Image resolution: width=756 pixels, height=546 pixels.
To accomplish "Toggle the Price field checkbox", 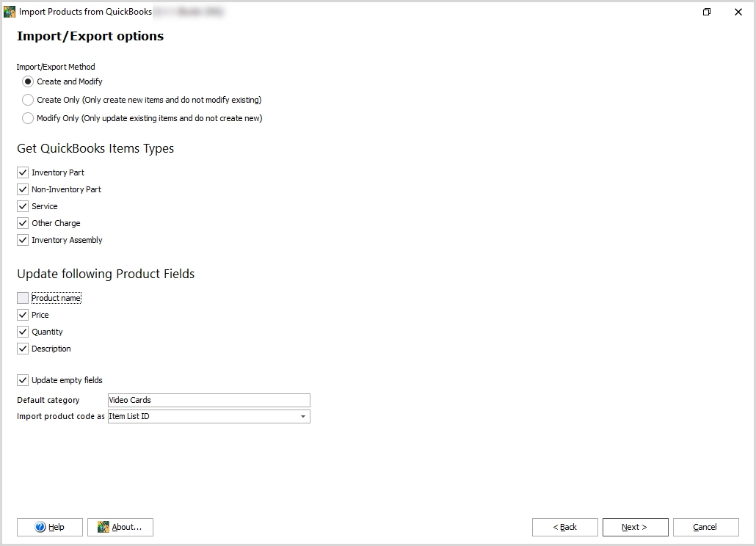I will click(x=23, y=315).
